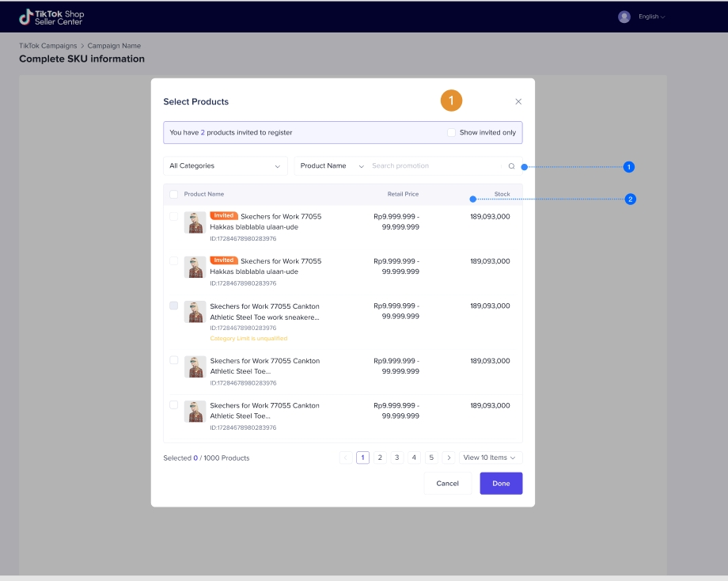Enable Show invited only checkbox
Viewport: 728px width, 581px height.
click(452, 132)
